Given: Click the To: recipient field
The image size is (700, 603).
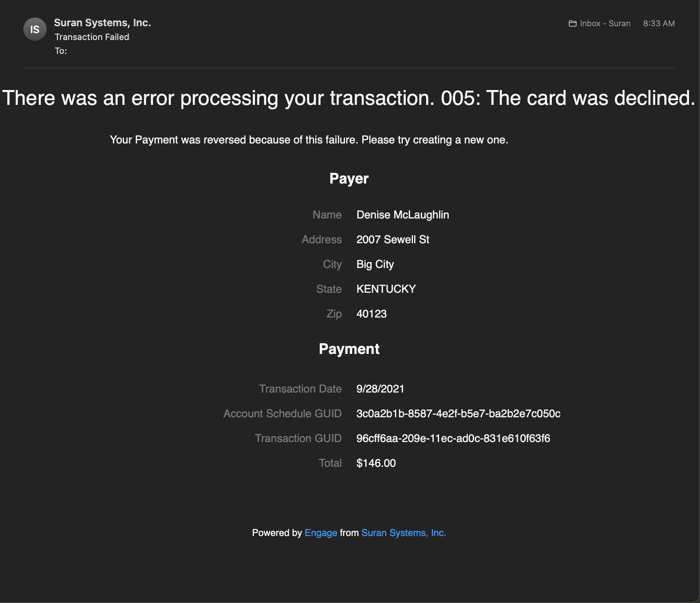Looking at the screenshot, I should [61, 51].
